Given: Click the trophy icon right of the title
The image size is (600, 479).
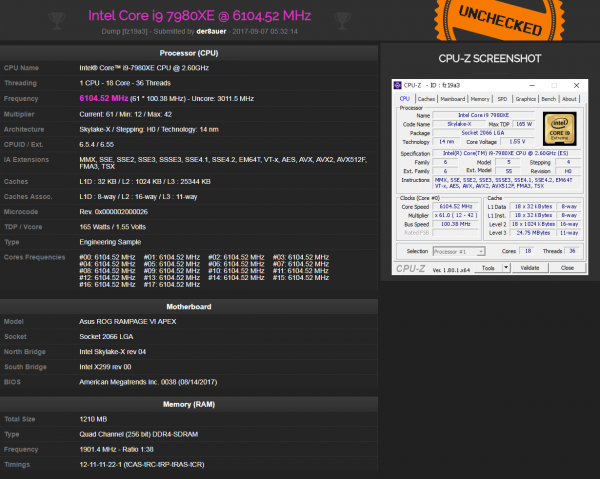Looking at the screenshot, I should click(340, 18).
